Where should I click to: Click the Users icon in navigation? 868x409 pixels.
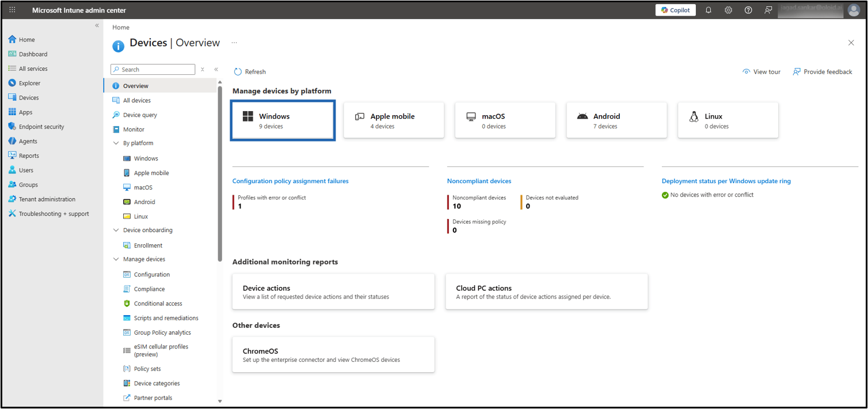(12, 170)
